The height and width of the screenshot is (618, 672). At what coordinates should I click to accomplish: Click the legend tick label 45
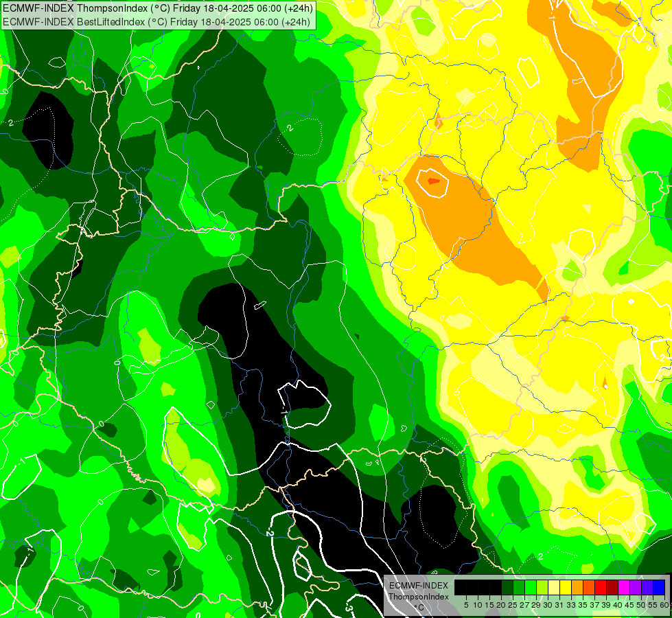(x=629, y=605)
